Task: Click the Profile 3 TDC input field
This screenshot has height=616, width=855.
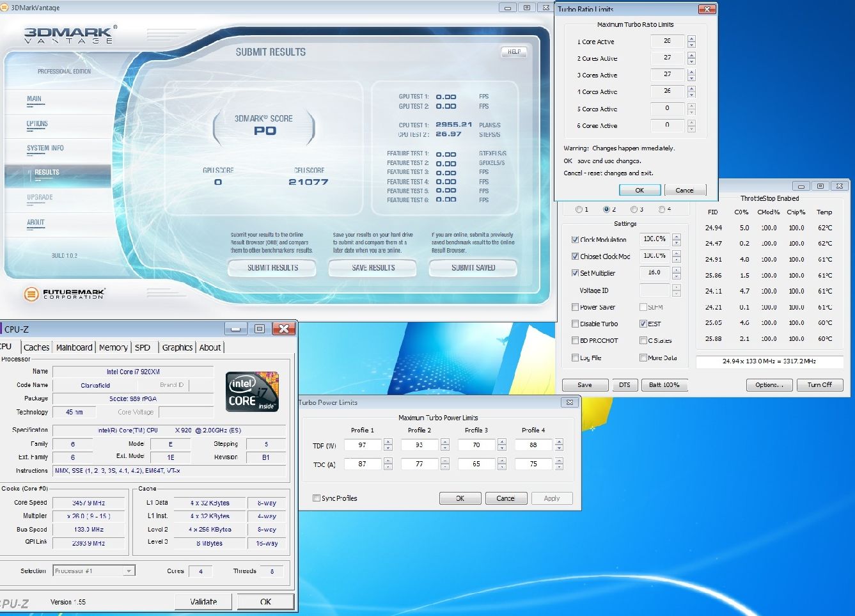Action: click(476, 464)
